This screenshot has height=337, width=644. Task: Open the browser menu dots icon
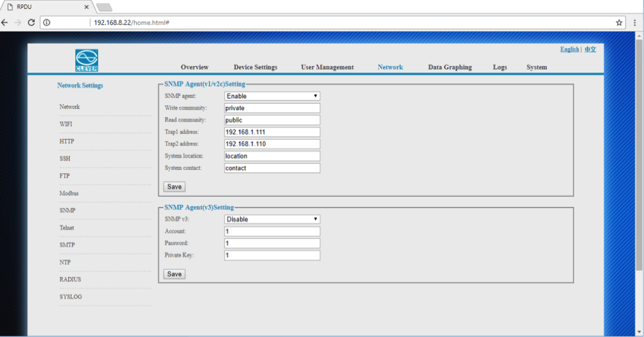coord(635,22)
